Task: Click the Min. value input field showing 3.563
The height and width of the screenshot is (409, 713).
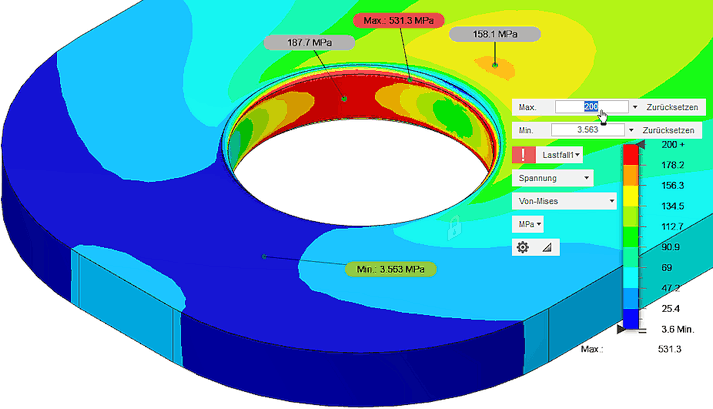Action: coord(588,130)
